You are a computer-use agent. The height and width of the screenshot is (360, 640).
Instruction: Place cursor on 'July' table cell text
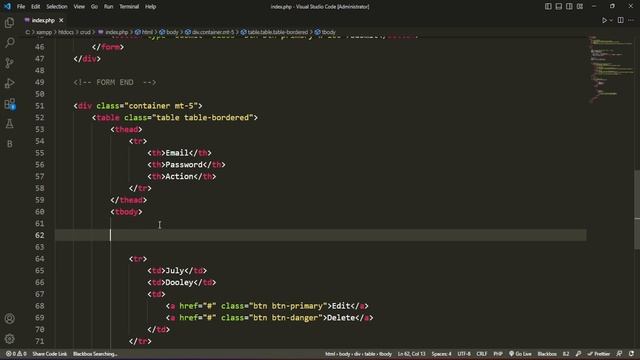coord(175,271)
